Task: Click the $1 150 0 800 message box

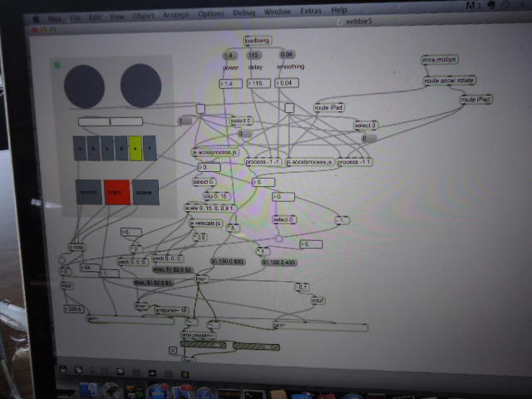Action: click(x=228, y=262)
